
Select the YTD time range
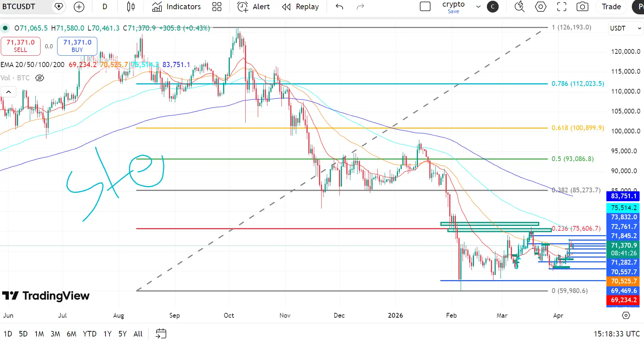[x=90, y=334]
